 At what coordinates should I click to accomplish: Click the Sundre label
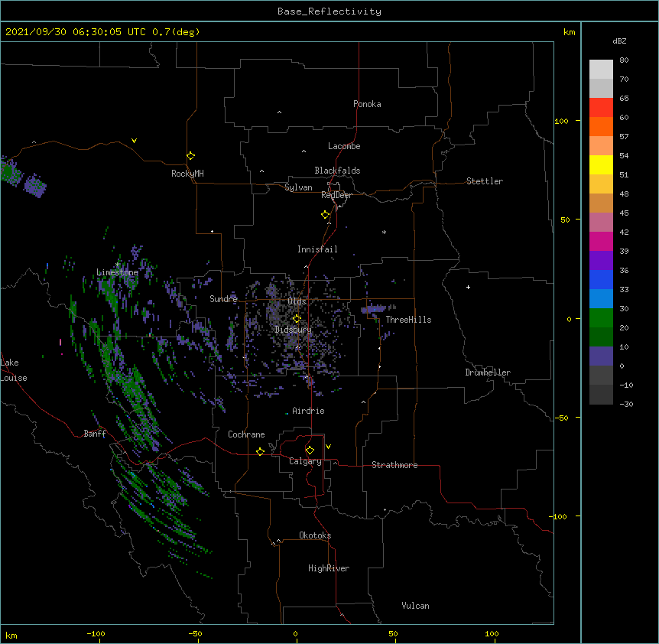(x=223, y=299)
